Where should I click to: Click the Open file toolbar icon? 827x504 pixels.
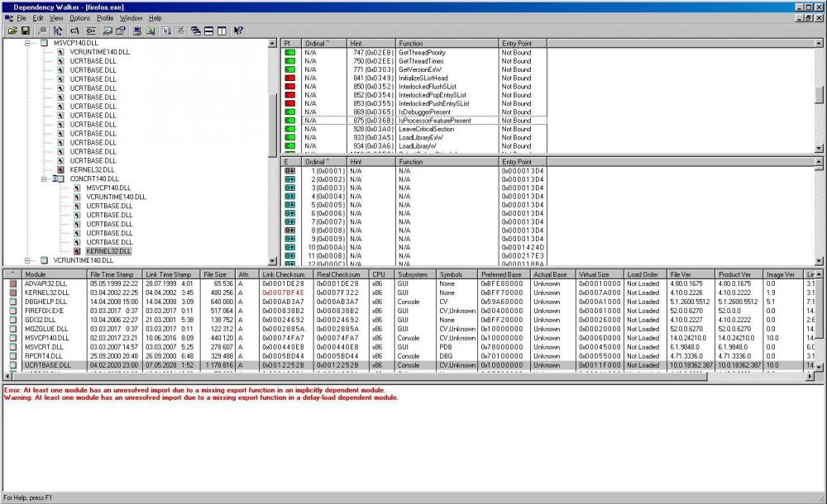pos(12,31)
